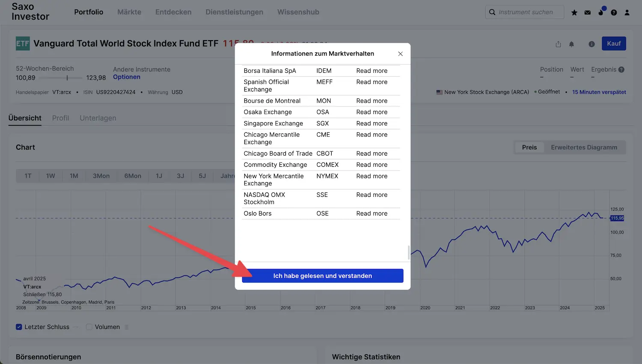Click Read more for Osaka Exchange
Screen dimensions: 642x364
coord(372,112)
